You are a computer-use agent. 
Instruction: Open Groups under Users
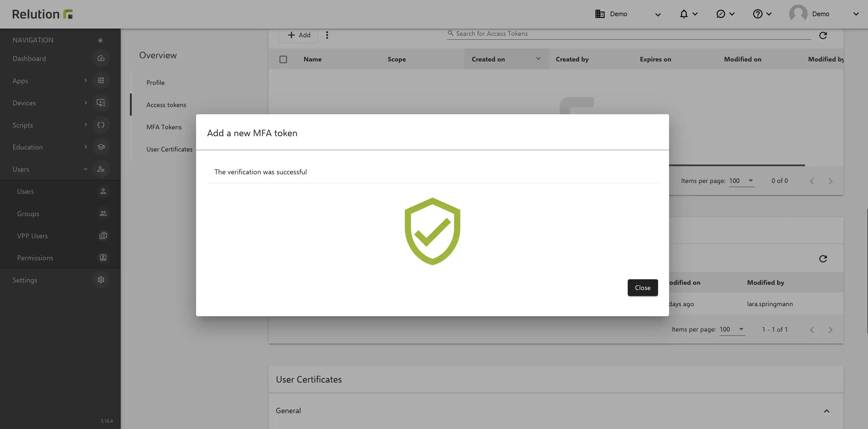point(28,214)
